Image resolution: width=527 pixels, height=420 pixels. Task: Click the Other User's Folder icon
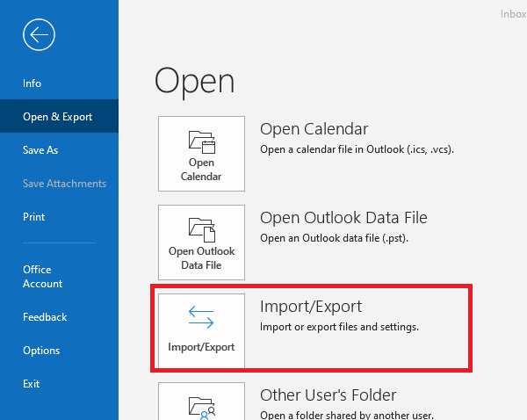[x=201, y=405]
